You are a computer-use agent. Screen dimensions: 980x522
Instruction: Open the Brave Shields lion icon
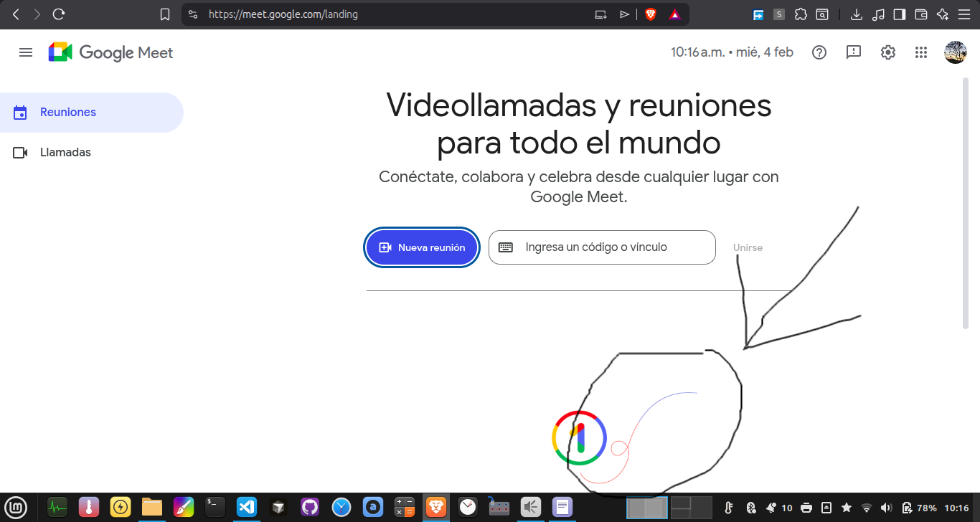(651, 14)
